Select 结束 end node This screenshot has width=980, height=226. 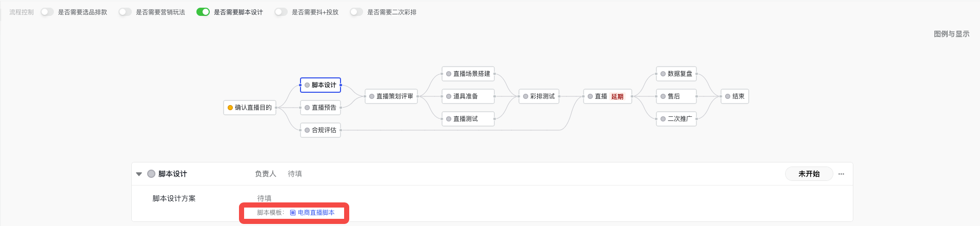click(x=735, y=96)
